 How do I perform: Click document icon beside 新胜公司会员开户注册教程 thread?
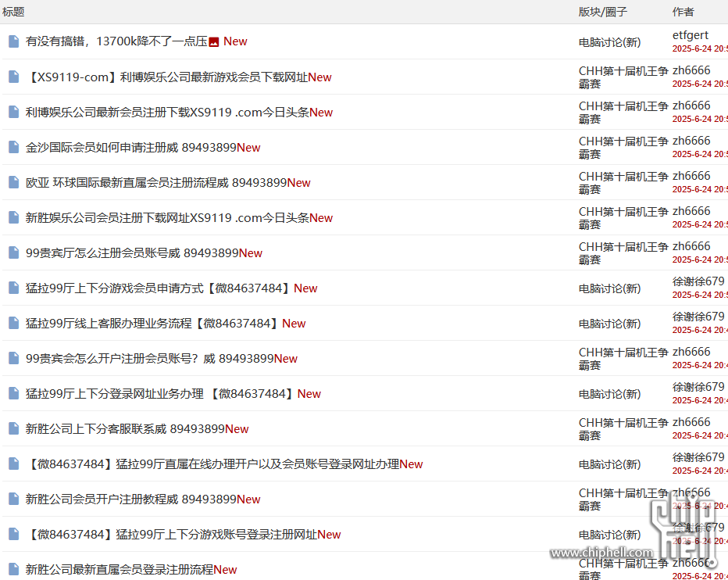[14, 499]
